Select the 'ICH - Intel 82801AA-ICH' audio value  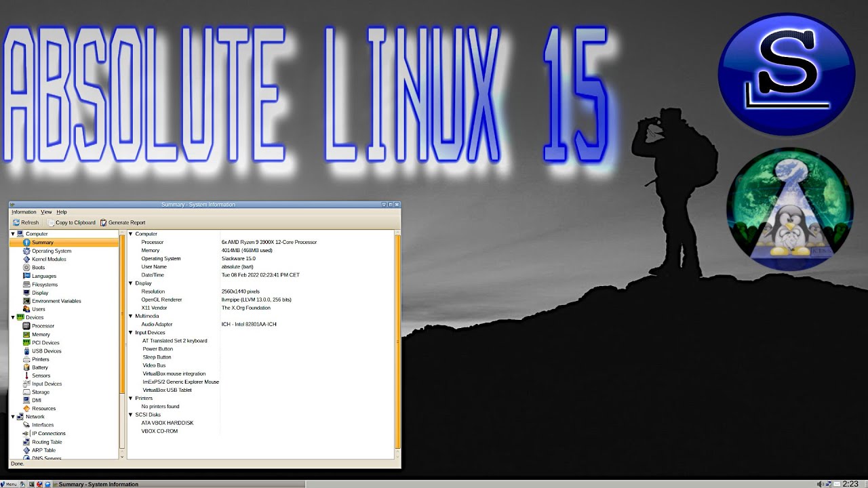pos(249,324)
